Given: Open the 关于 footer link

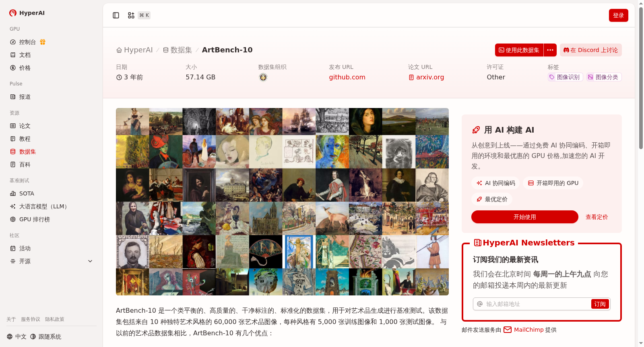Looking at the screenshot, I should [11, 319].
